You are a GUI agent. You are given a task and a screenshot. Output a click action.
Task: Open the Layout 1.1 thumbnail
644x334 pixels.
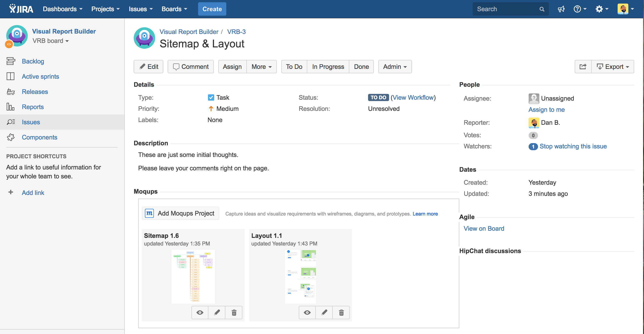(301, 277)
